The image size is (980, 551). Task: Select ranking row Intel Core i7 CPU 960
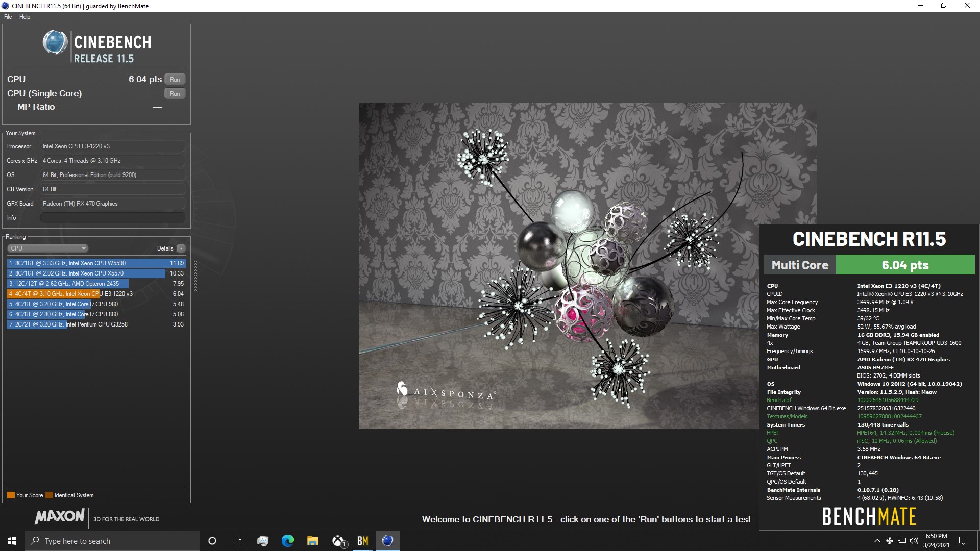(x=96, y=304)
